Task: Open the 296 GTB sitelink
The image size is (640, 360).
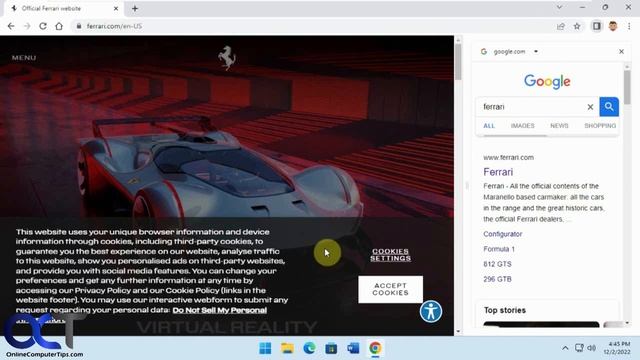Action: (x=497, y=279)
